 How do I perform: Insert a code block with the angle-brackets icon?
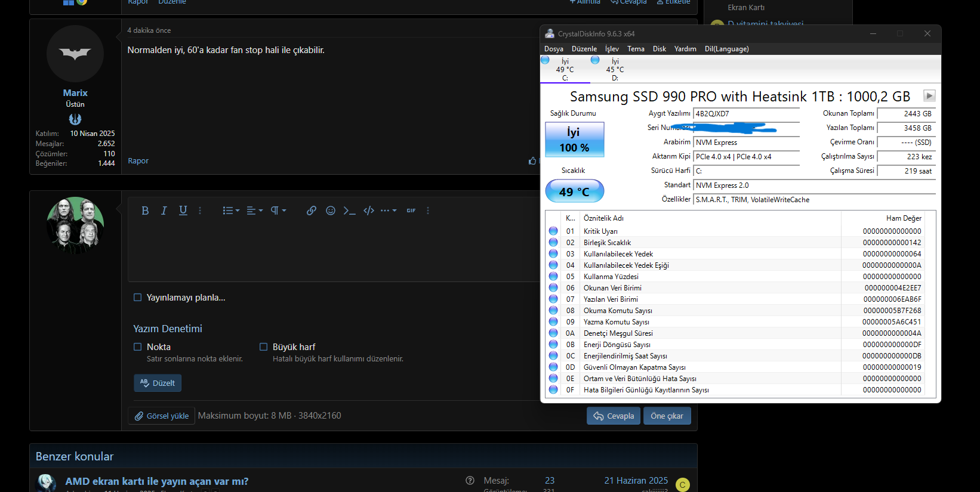(x=369, y=211)
